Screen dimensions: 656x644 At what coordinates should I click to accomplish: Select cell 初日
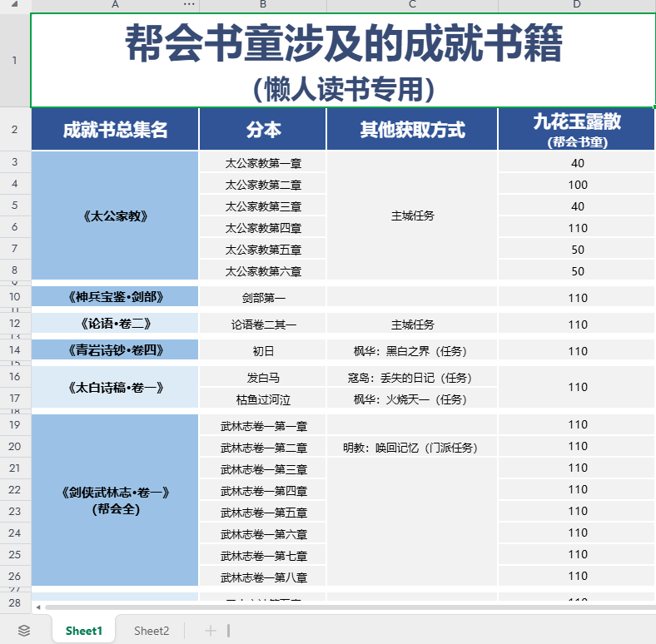tap(263, 350)
